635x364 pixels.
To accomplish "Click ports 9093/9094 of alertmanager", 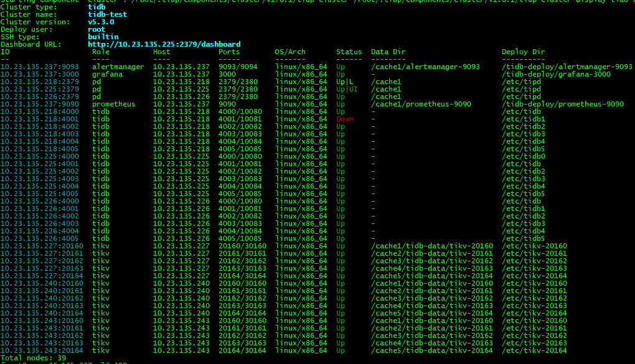I will (238, 67).
